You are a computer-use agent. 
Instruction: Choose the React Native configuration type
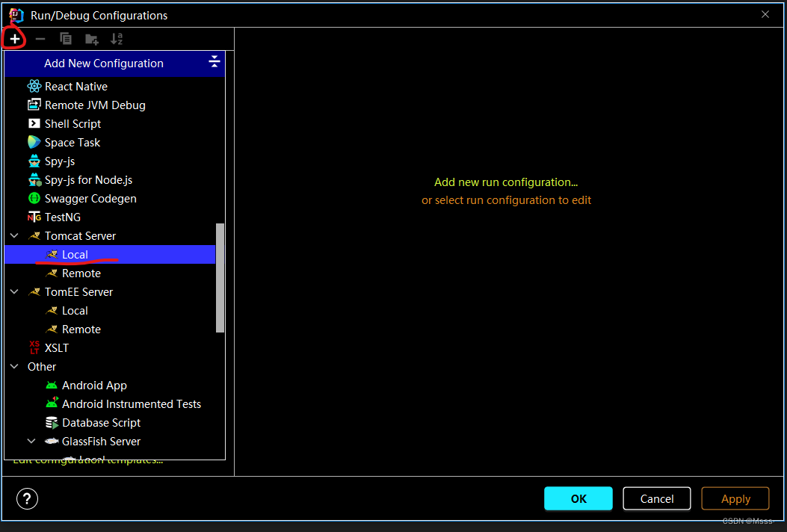110,87
